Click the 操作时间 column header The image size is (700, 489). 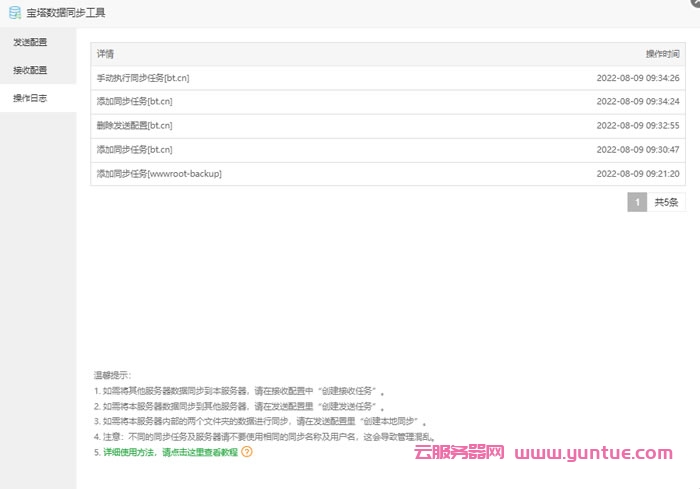pyautogui.click(x=662, y=54)
